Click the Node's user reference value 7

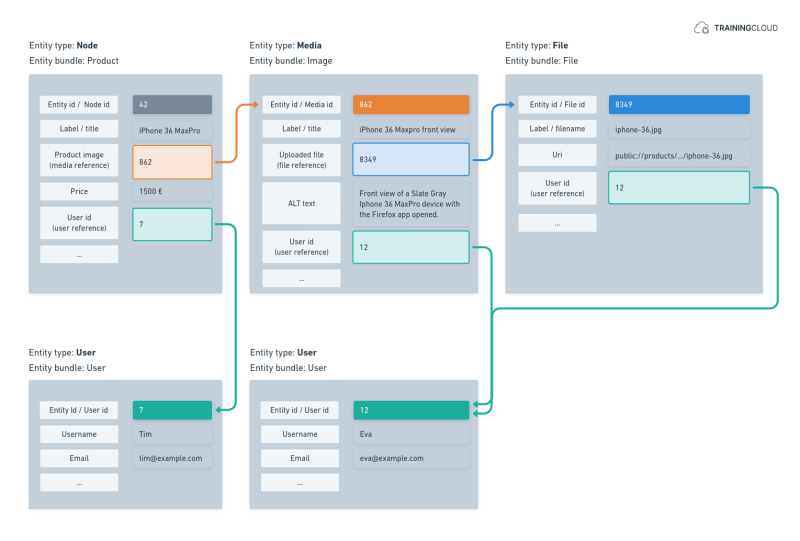(x=172, y=224)
